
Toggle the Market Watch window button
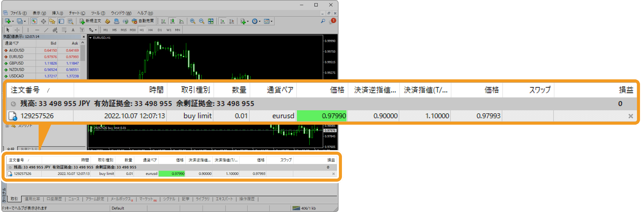[x=34, y=21]
